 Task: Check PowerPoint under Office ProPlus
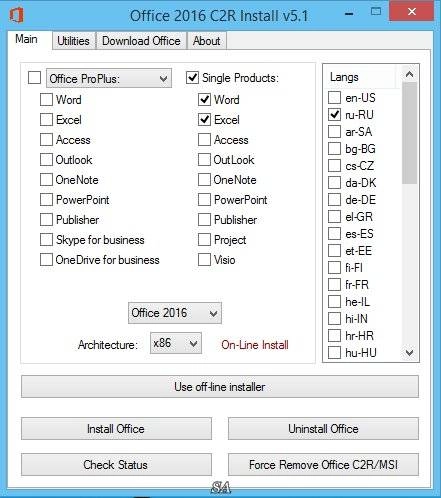click(x=46, y=200)
